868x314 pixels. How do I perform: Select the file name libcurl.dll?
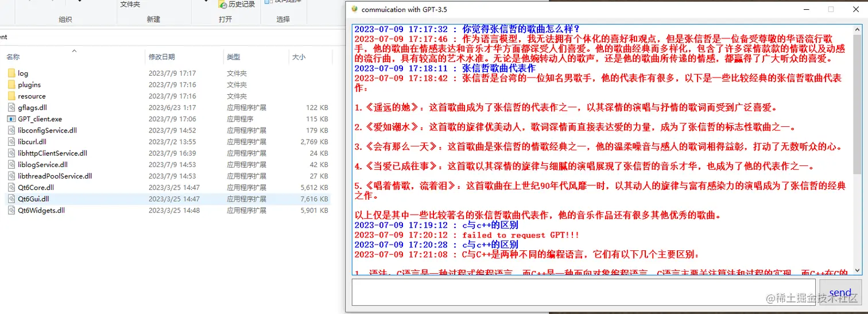coord(32,142)
